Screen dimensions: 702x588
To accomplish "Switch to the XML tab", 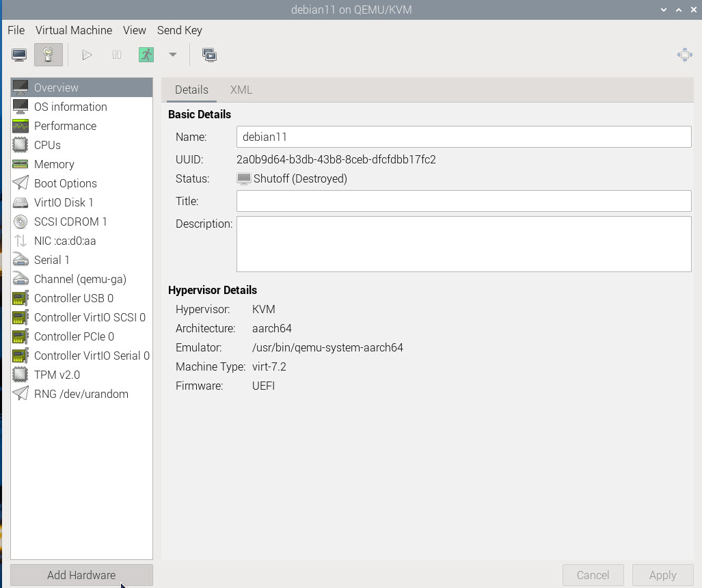I will 241,90.
